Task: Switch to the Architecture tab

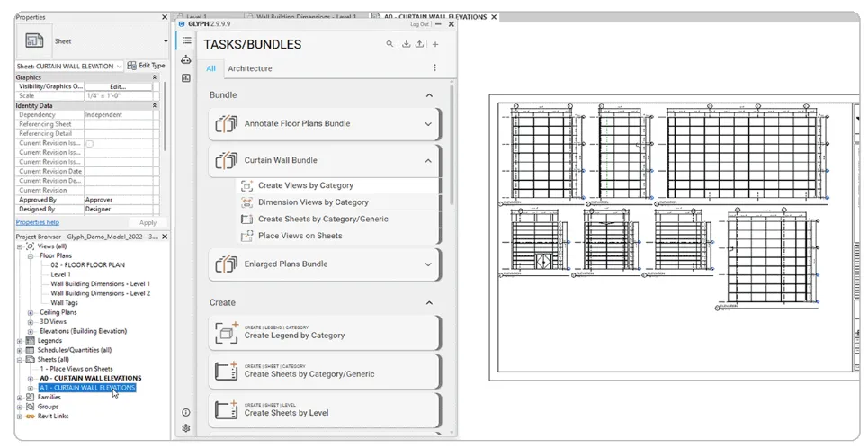Action: [250, 68]
